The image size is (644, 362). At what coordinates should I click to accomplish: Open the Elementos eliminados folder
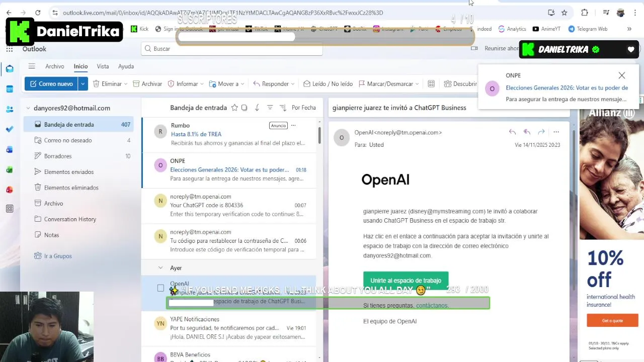pos(78,188)
